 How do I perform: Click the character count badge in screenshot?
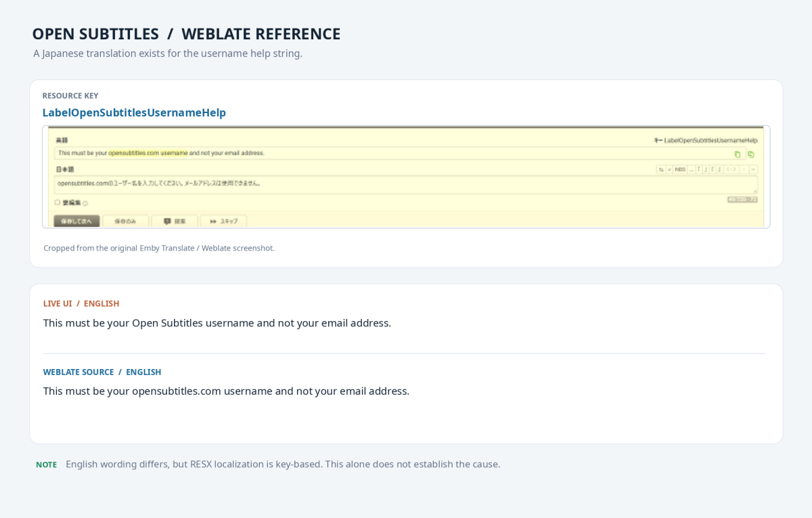coord(742,200)
